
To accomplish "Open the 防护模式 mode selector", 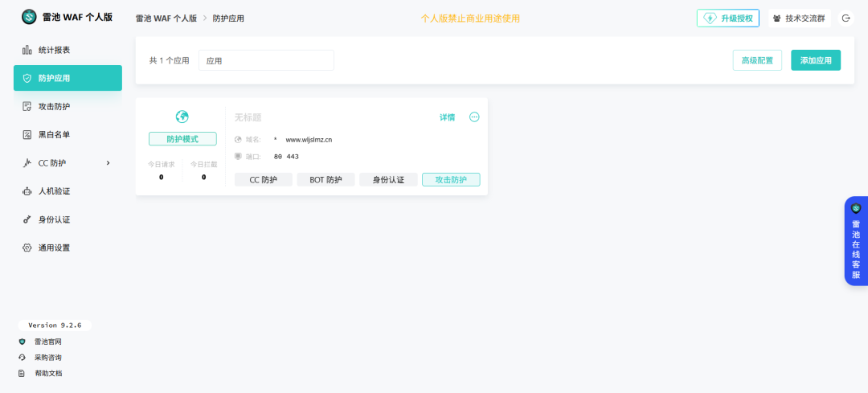I will pos(182,139).
